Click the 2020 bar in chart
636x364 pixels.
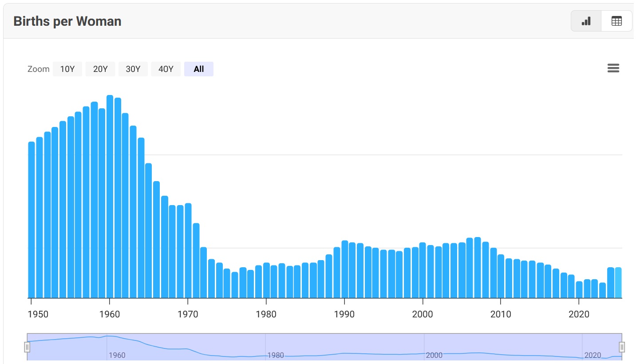click(x=579, y=289)
